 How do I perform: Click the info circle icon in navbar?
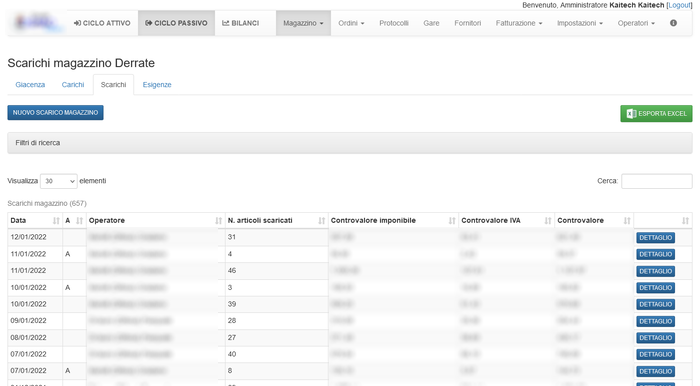point(673,23)
